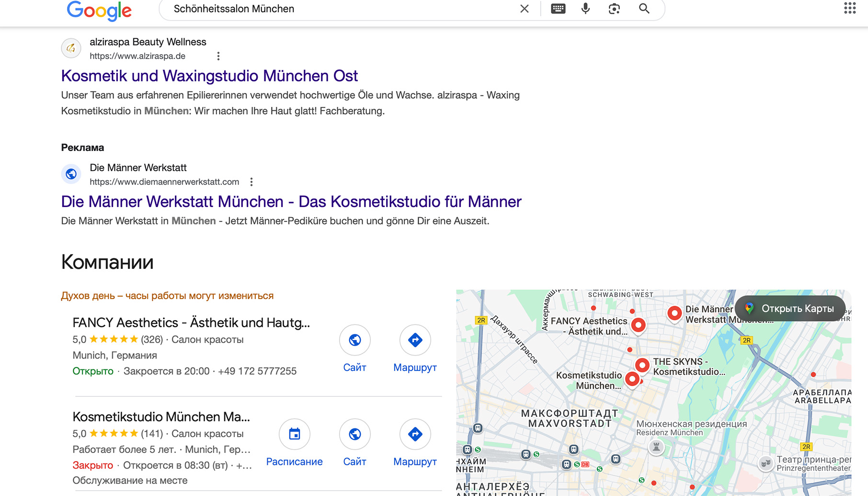
Task: Open the on-screen keyboard icon
Action: point(558,9)
